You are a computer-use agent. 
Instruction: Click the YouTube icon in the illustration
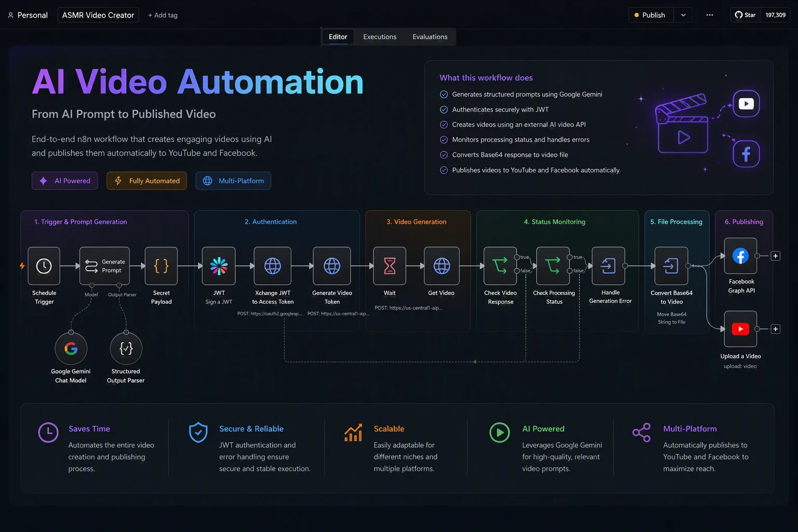tap(747, 104)
